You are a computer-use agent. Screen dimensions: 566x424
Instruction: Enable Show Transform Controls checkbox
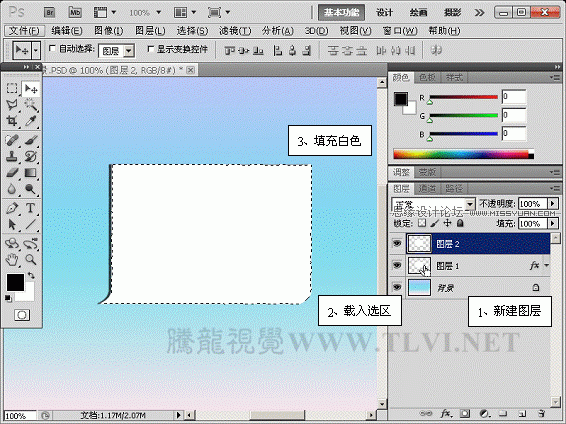point(151,48)
